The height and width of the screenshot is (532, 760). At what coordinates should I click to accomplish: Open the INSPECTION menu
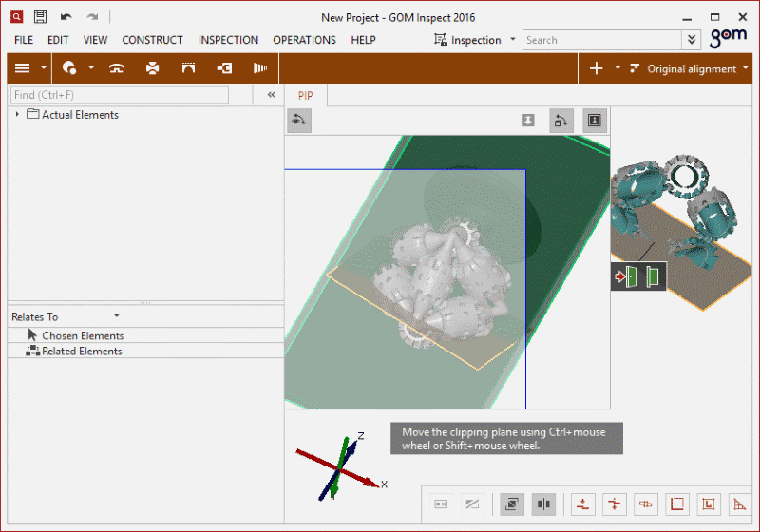(228, 40)
